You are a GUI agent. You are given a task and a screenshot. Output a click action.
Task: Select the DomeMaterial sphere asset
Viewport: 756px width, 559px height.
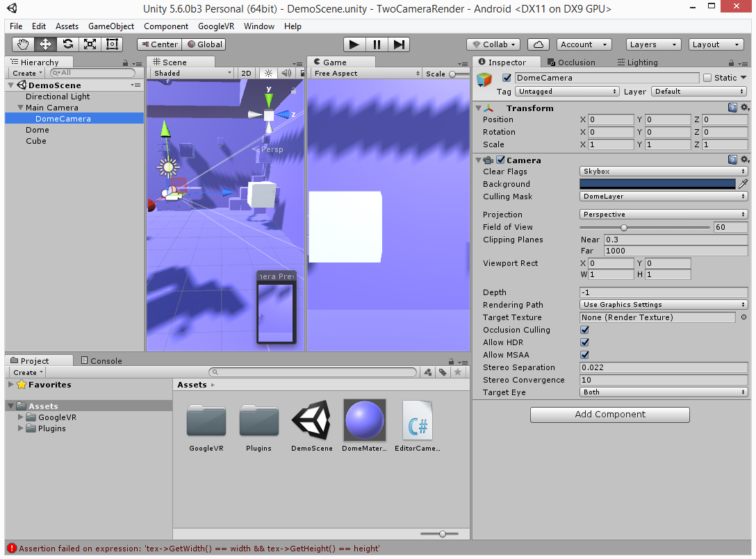[365, 420]
